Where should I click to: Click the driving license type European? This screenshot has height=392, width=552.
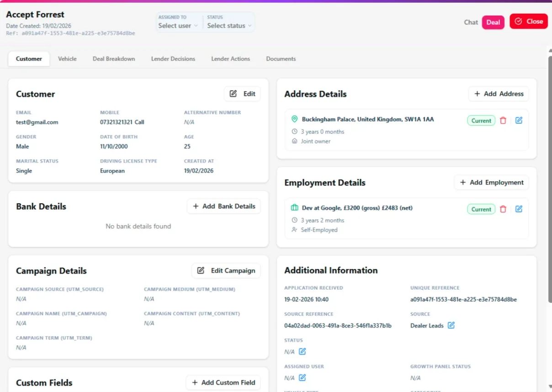point(112,171)
